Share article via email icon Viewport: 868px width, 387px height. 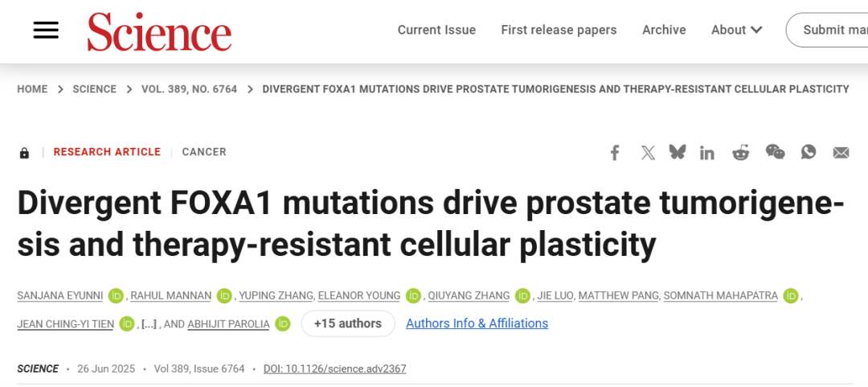[x=841, y=153]
